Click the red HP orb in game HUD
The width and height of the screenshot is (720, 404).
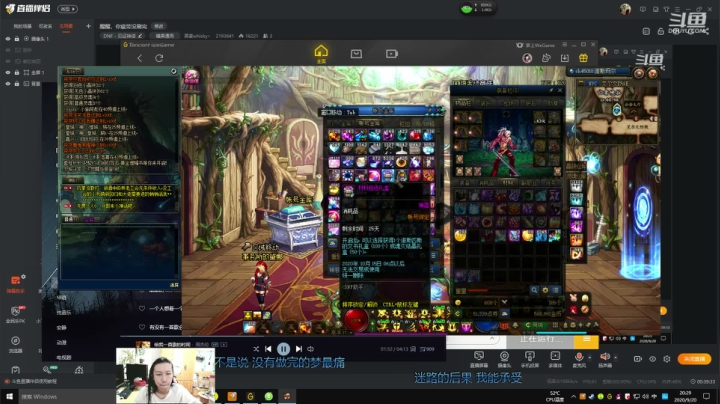pyautogui.click(x=356, y=320)
